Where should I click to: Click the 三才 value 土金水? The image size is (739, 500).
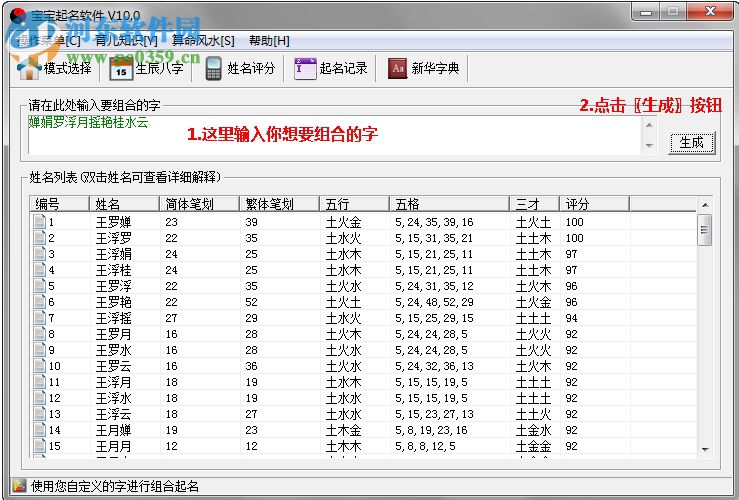[533, 430]
